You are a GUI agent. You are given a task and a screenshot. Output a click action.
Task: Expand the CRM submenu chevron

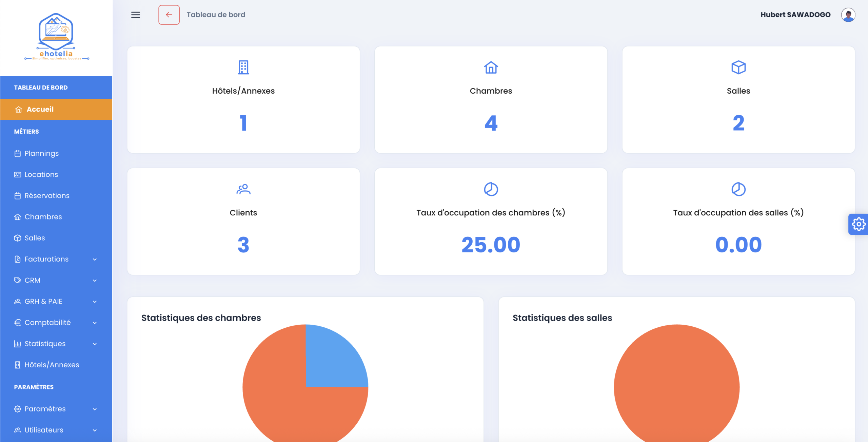[95, 281]
